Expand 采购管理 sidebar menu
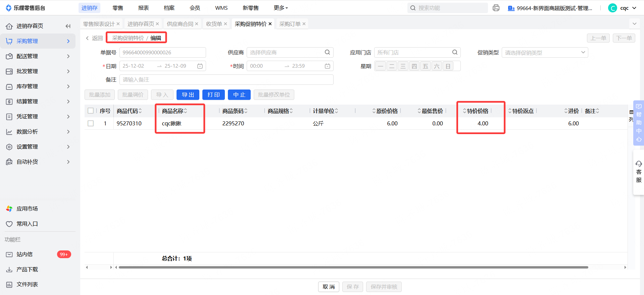The image size is (644, 295). coord(38,41)
